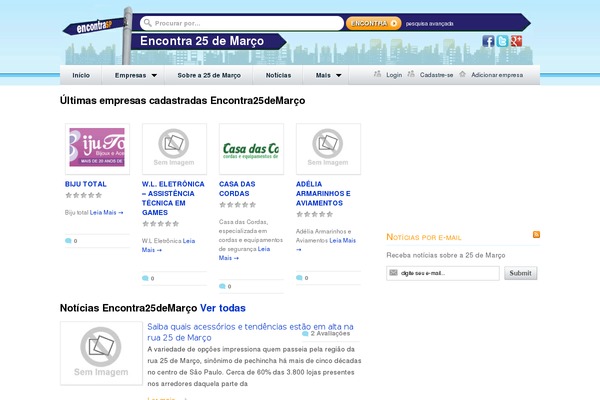Click the comment bubble under W.L. Eletrônica

(145, 278)
